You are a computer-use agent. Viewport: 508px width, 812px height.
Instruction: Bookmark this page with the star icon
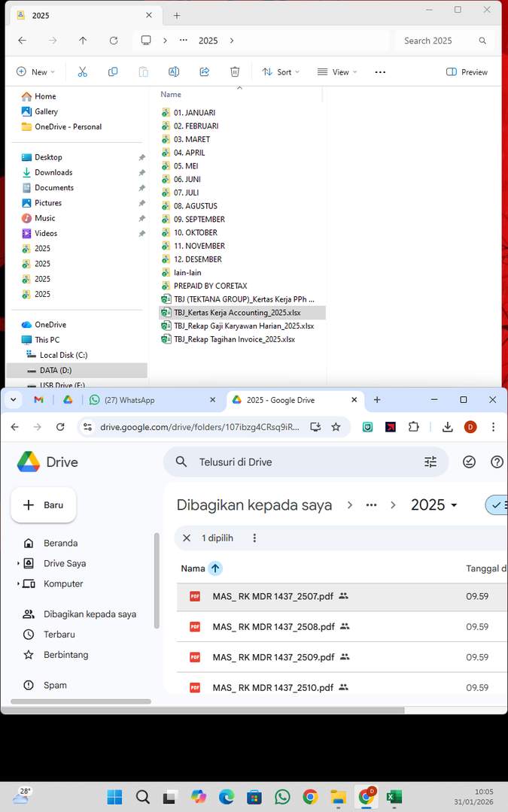(336, 427)
